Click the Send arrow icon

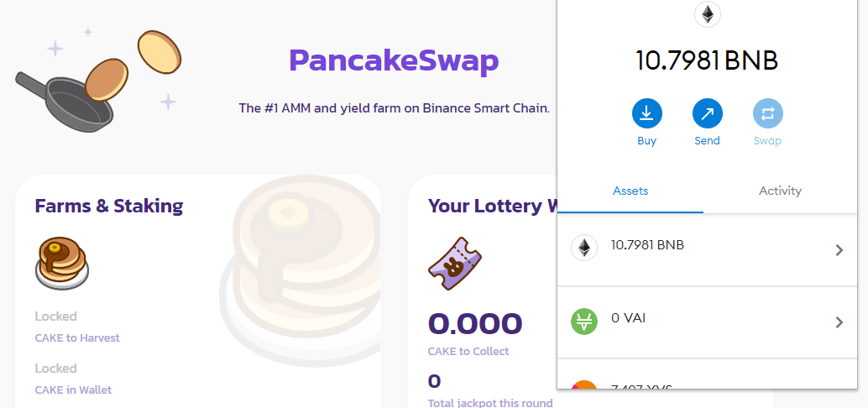[x=708, y=114]
